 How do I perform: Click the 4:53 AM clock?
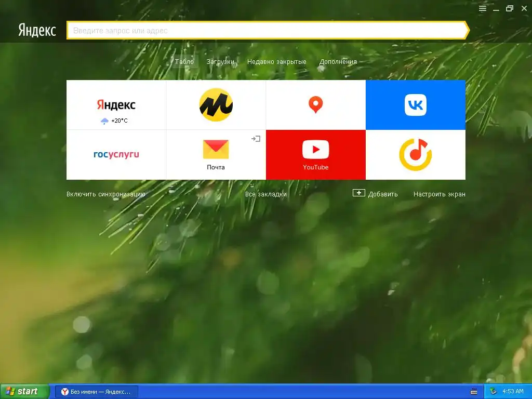coord(513,392)
